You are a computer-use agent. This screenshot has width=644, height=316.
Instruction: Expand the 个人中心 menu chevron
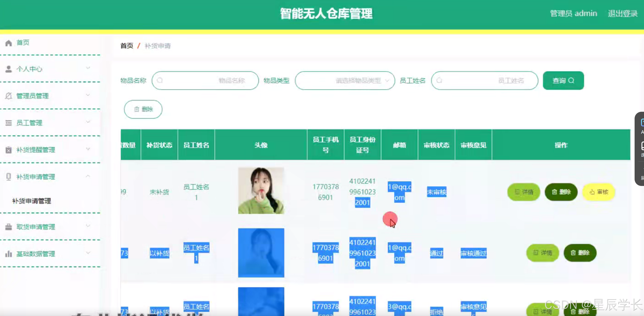click(88, 68)
